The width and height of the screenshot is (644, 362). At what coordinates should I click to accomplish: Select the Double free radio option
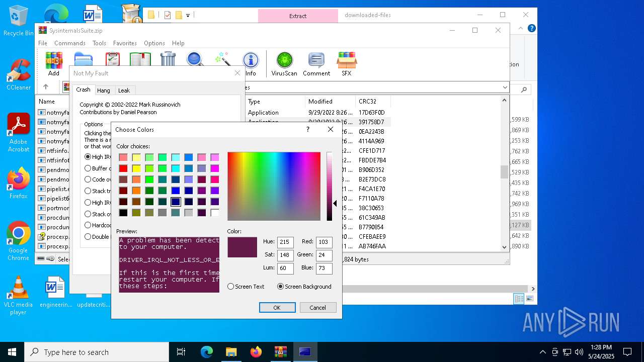tap(88, 237)
